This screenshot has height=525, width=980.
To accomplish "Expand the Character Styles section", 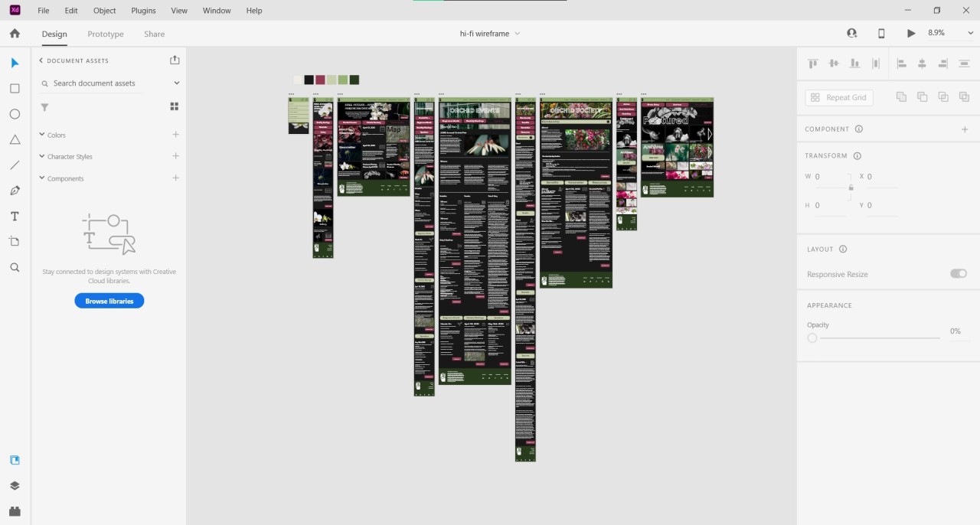I will coord(42,156).
